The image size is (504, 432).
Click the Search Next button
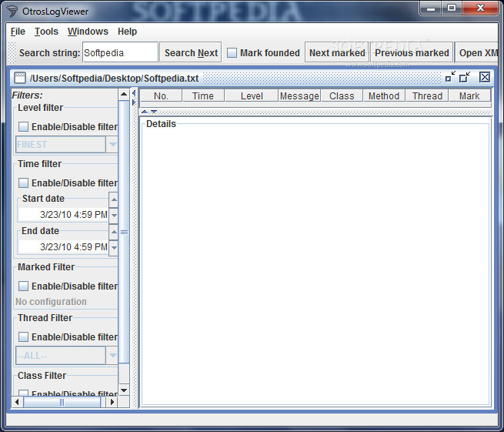pos(191,52)
